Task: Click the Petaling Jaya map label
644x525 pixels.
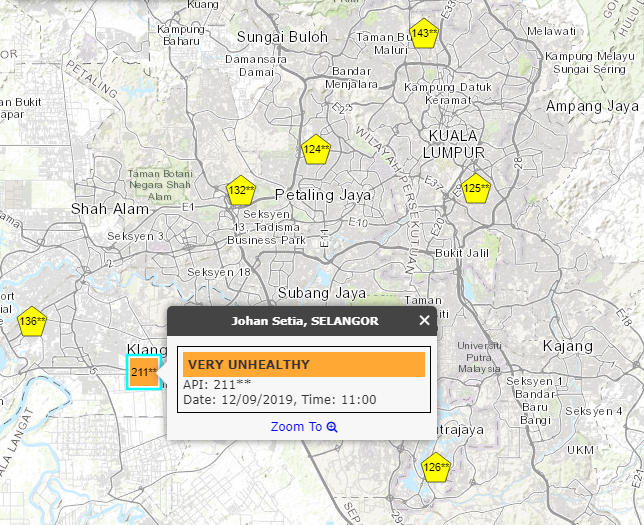Action: pos(323,195)
